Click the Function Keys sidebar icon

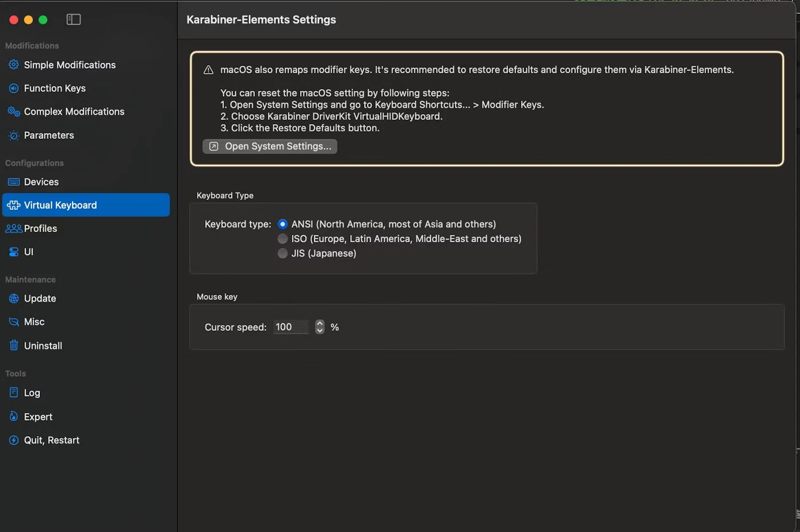tap(14, 89)
